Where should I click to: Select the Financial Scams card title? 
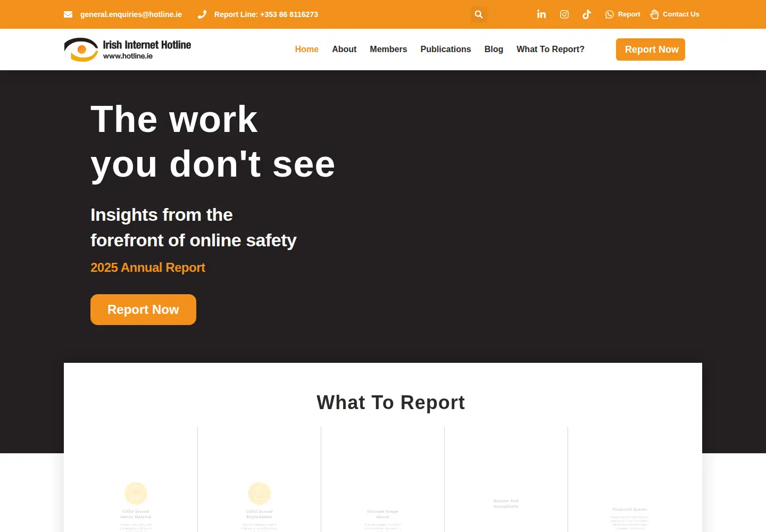pyautogui.click(x=630, y=509)
